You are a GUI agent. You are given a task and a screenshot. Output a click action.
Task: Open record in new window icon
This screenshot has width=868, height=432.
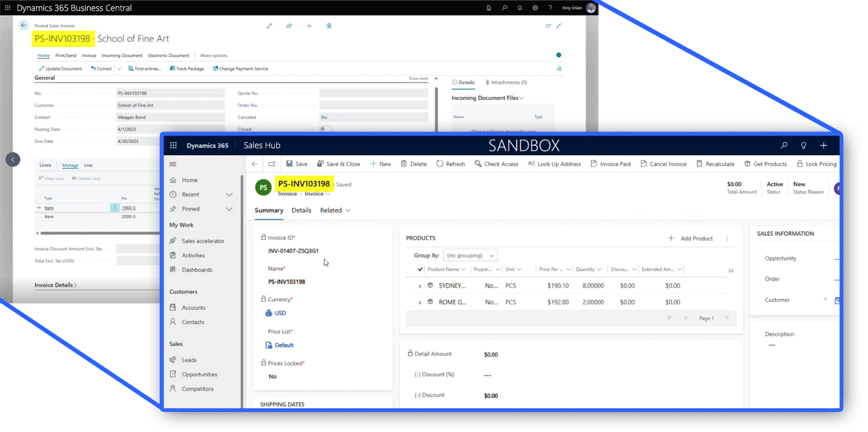pos(272,164)
